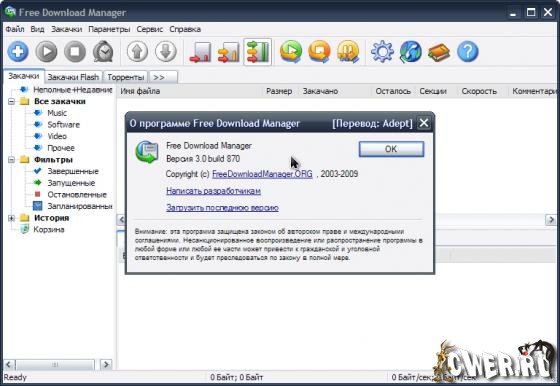Click tree panel horizontal scrollbar thumb
This screenshot has width=560, height=386.
55,365
